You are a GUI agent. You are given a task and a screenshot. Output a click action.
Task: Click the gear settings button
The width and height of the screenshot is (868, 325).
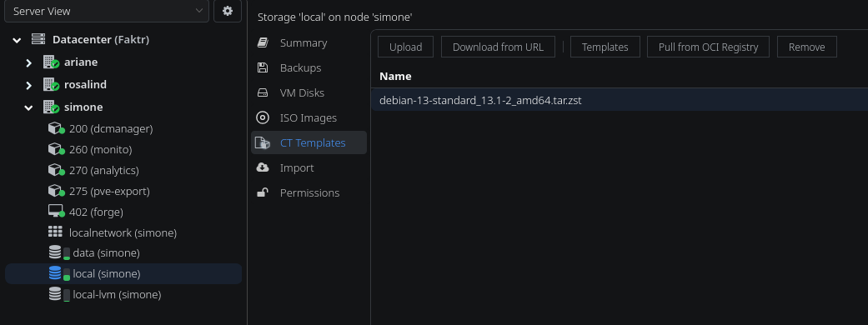[228, 11]
